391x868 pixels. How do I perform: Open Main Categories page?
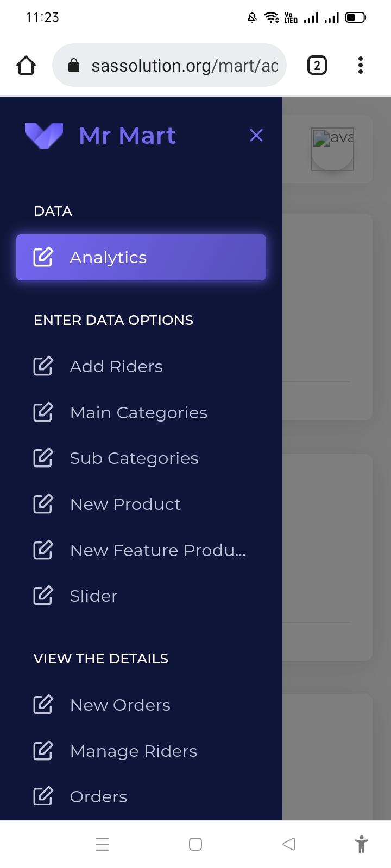tap(138, 413)
